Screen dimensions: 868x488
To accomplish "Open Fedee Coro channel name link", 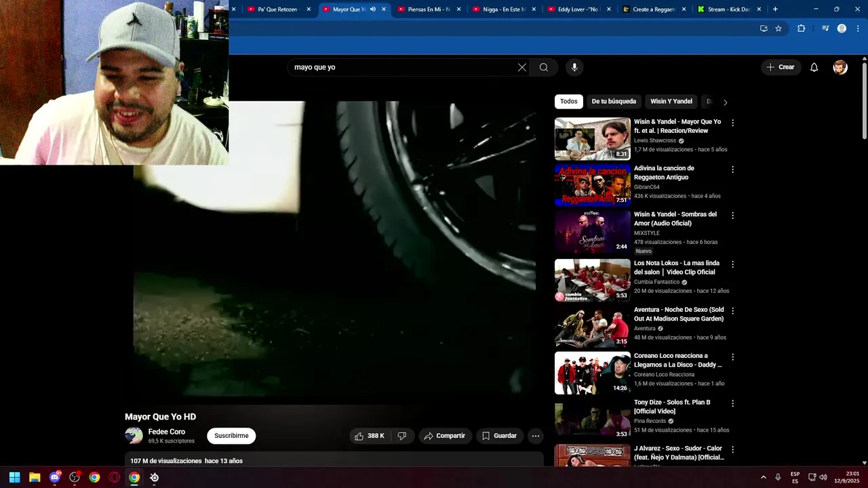I will tap(167, 432).
